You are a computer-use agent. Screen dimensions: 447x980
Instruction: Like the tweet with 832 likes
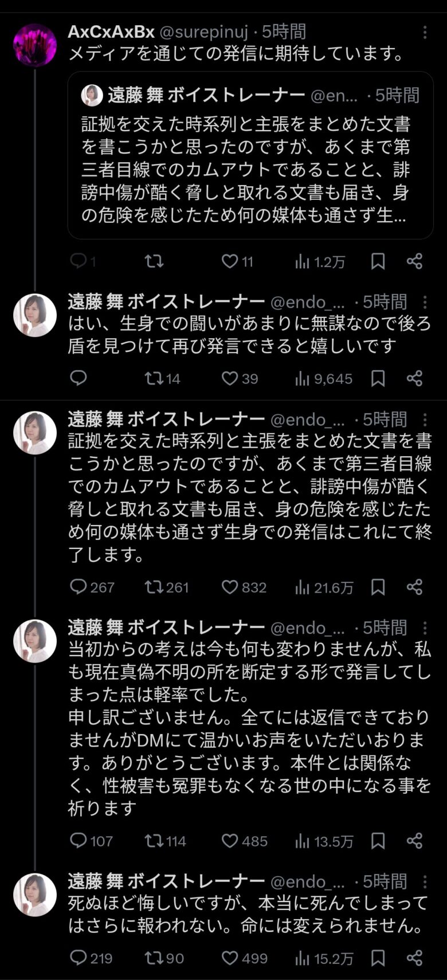(230, 587)
